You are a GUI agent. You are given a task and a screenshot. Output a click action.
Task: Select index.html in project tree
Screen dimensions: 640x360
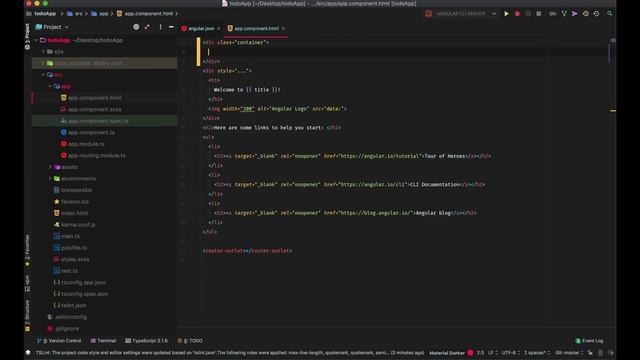74,213
